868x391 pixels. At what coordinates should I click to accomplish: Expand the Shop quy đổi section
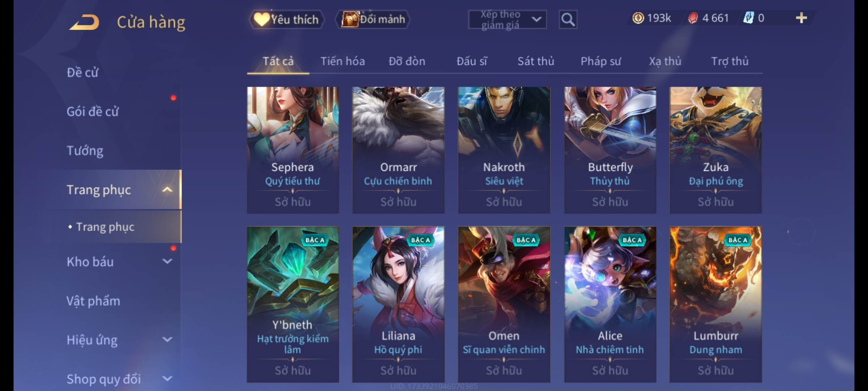coord(167,379)
